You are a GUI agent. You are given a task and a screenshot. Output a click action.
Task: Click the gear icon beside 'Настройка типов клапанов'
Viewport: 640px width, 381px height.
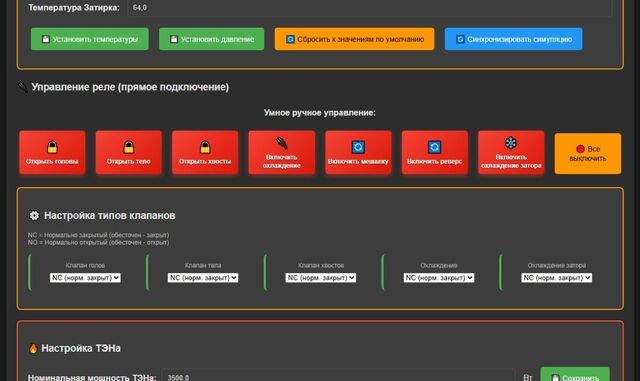pyautogui.click(x=34, y=215)
